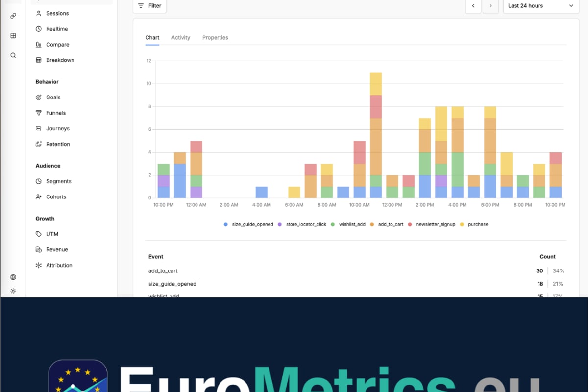
Task: Click the 21% percentage value
Action: coord(558,284)
